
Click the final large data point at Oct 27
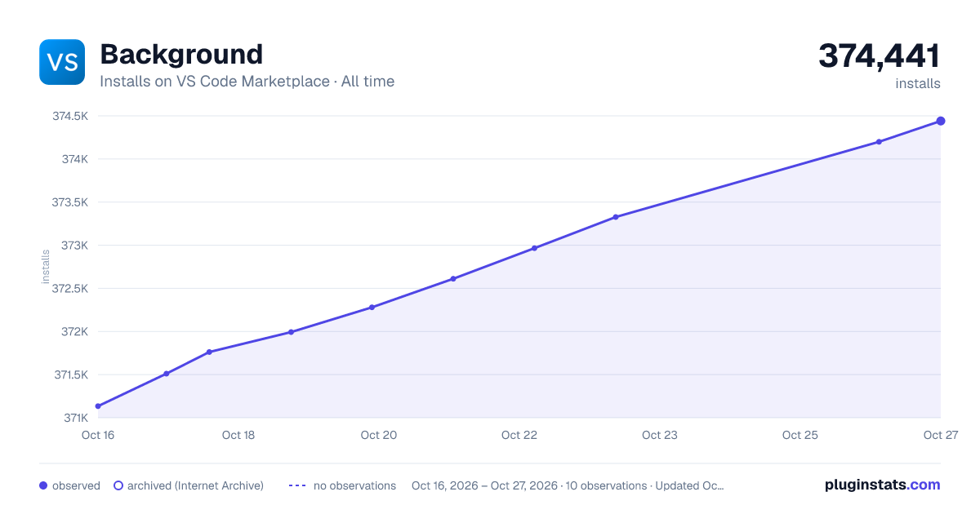(x=941, y=121)
